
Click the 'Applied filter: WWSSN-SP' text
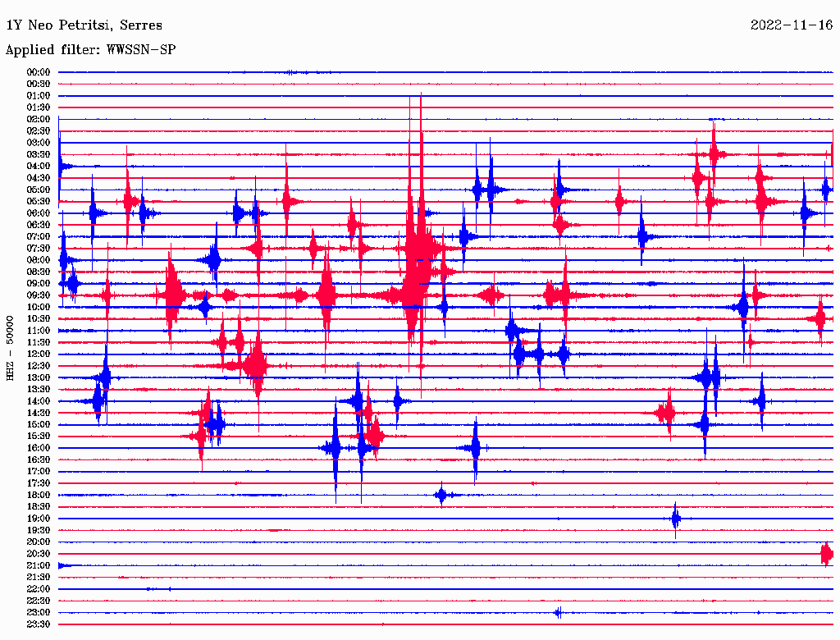click(x=90, y=50)
